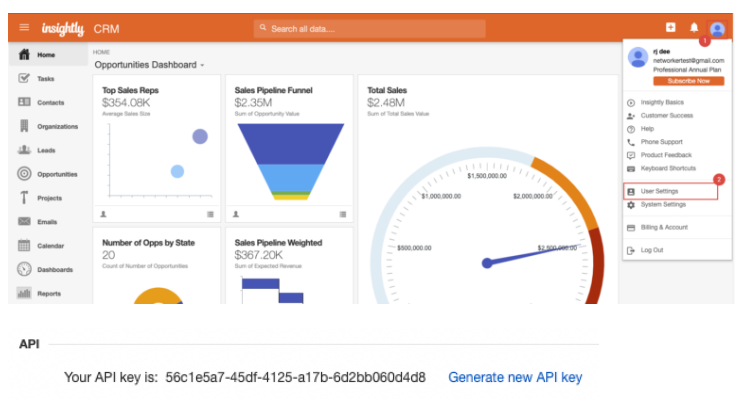
Task: Open the hamburger navigation menu
Action: pyautogui.click(x=24, y=27)
